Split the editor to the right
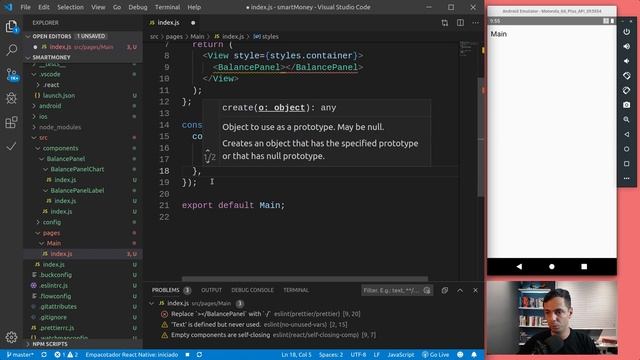Viewport: 640px width, 360px height. [460, 23]
